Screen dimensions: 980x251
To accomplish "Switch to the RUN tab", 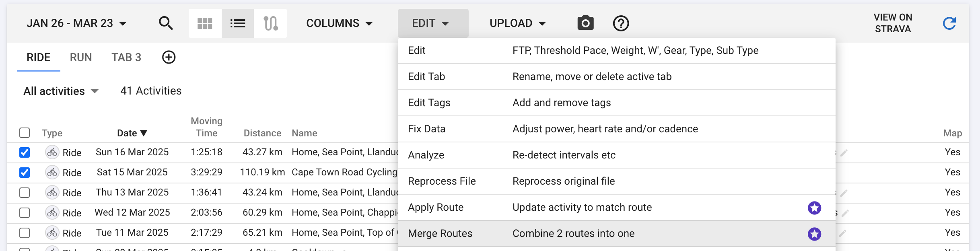I will point(81,57).
